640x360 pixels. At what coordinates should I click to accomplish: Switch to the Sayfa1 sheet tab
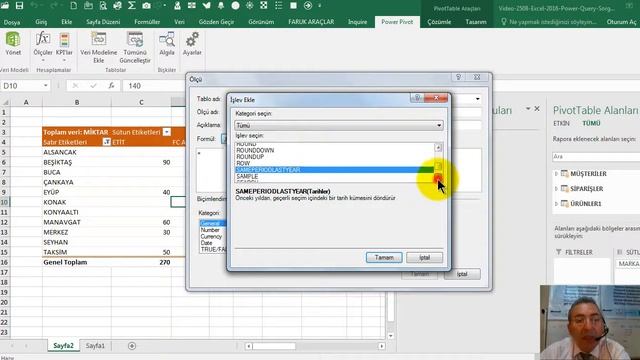tap(95, 346)
